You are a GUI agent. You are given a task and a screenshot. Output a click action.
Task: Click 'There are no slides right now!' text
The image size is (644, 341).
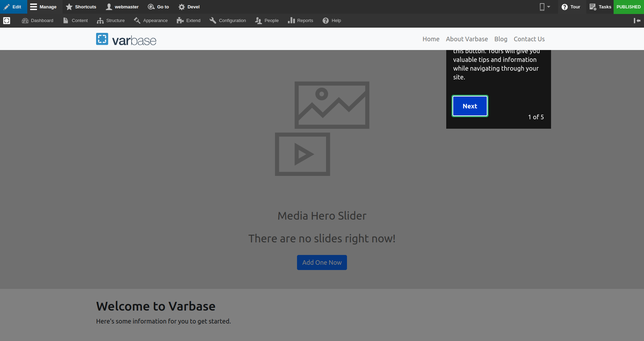coord(322,239)
